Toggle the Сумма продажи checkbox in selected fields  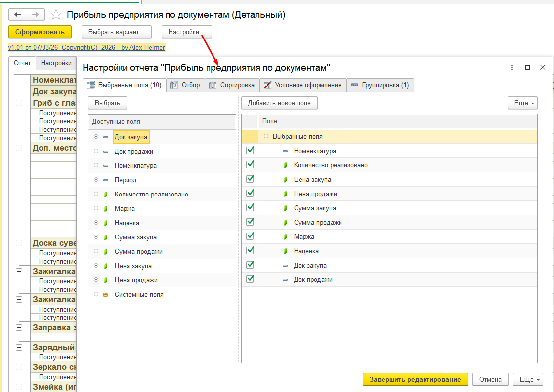250,222
